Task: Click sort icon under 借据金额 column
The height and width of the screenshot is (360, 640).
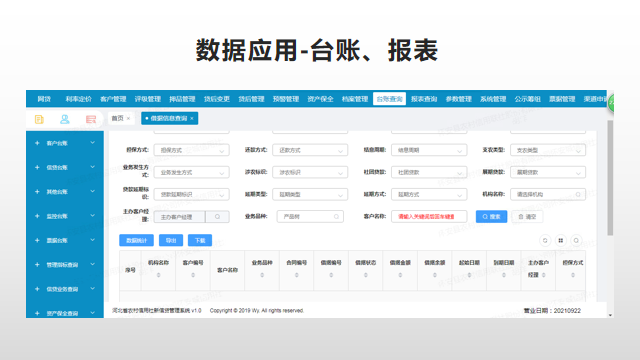Action: click(x=400, y=275)
